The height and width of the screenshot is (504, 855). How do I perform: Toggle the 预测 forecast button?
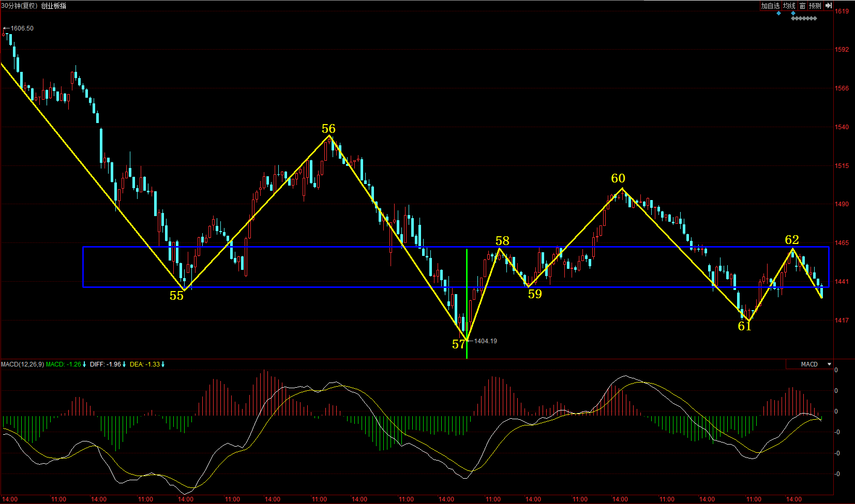[815, 6]
